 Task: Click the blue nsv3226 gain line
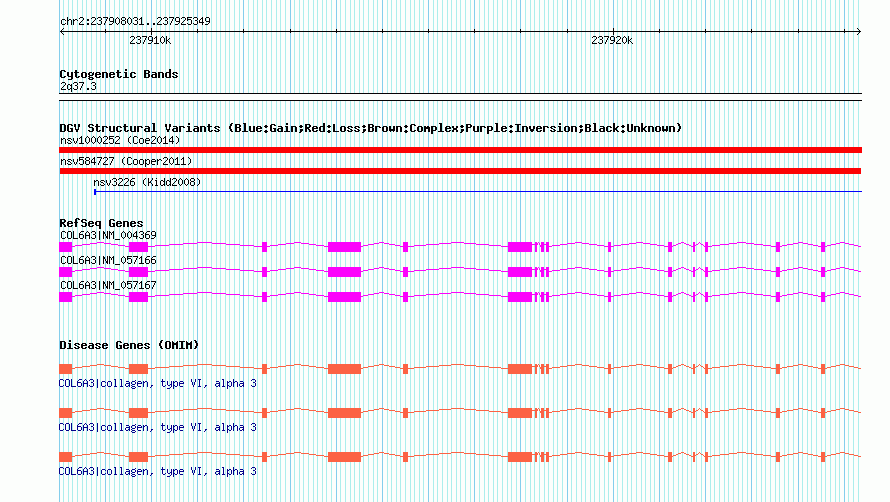pyautogui.click(x=478, y=192)
